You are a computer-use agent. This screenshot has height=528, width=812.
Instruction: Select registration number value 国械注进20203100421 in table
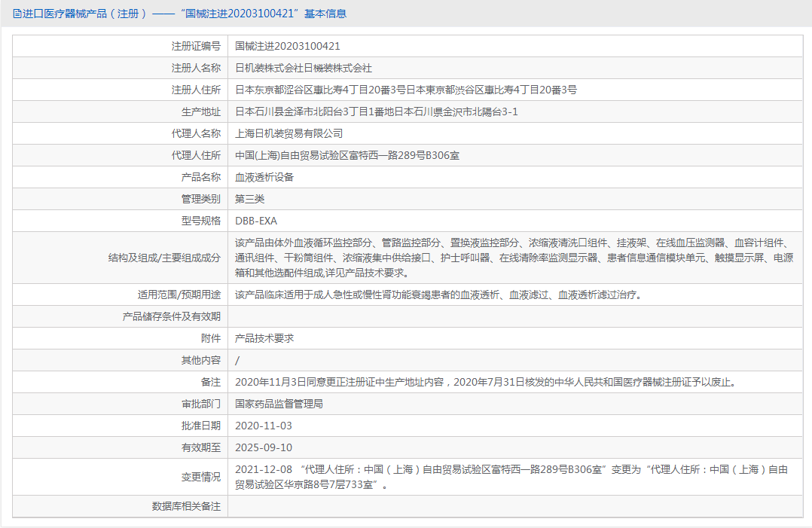click(x=288, y=46)
